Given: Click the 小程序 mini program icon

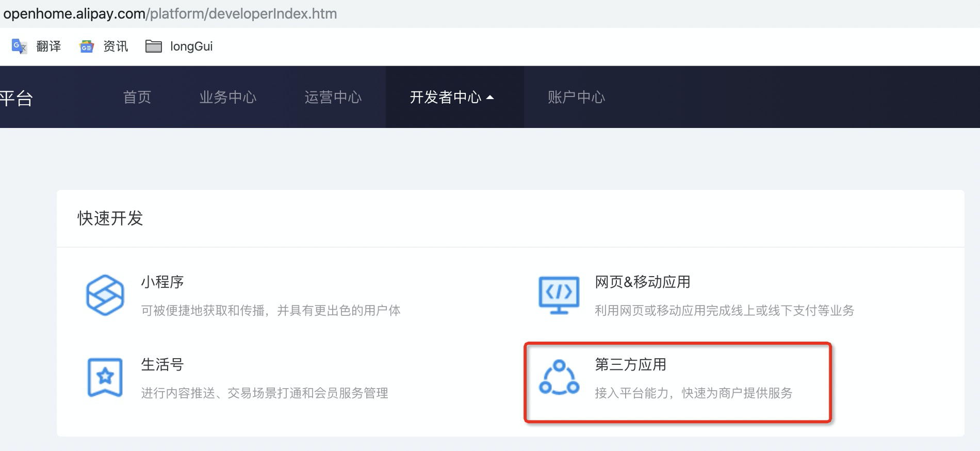Looking at the screenshot, I should [x=105, y=295].
